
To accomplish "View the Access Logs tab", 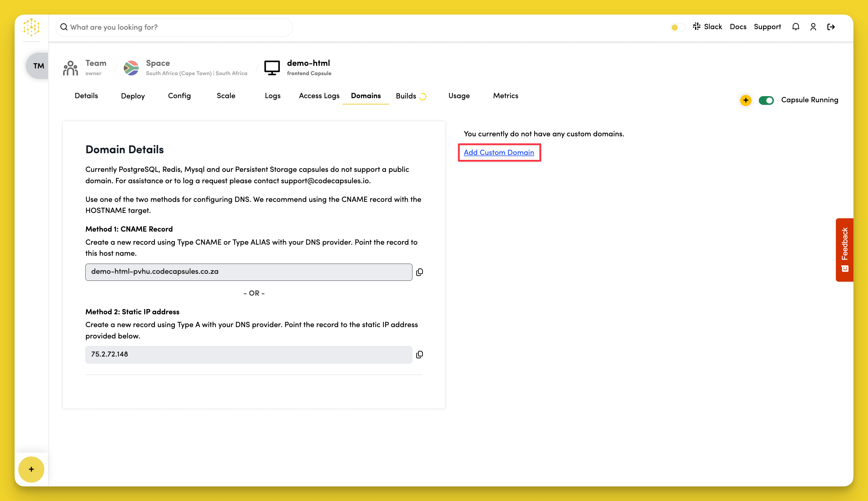I will tap(319, 96).
